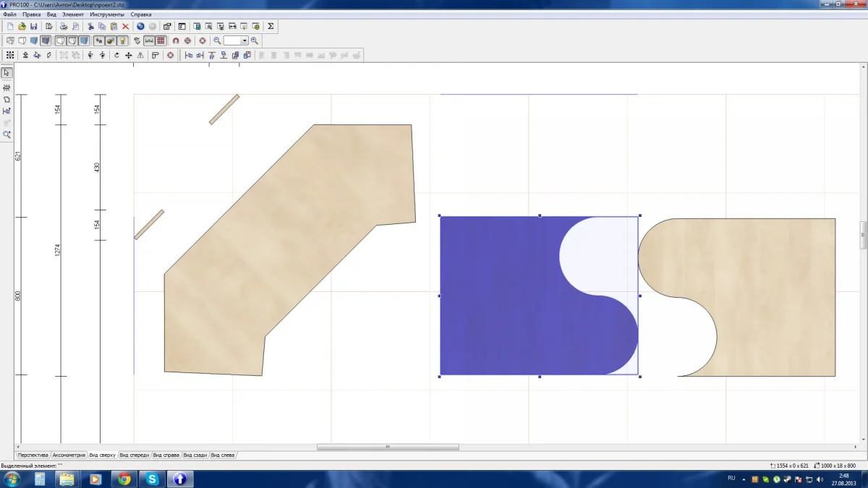Open the Элемент menu
The height and width of the screenshot is (488, 868).
pyautogui.click(x=73, y=14)
